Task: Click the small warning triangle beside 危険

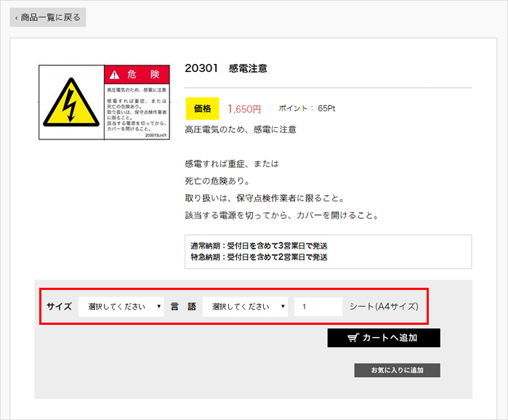Action: (x=114, y=75)
